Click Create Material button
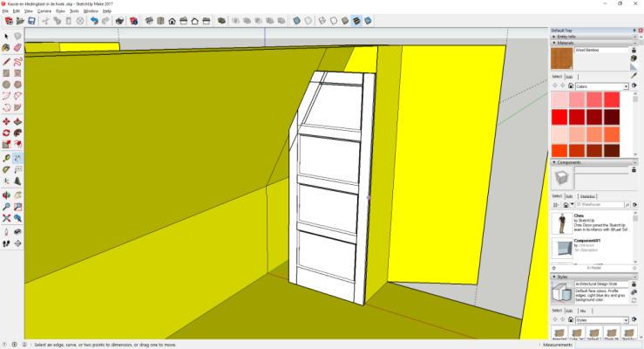The image size is (644, 349). 634,58
